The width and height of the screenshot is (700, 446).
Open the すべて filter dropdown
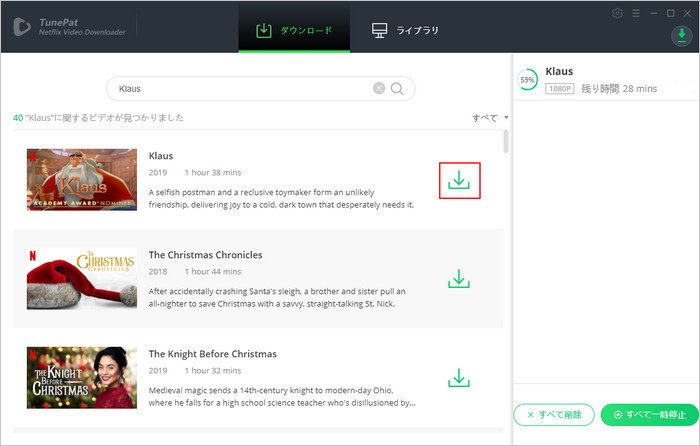coord(490,118)
